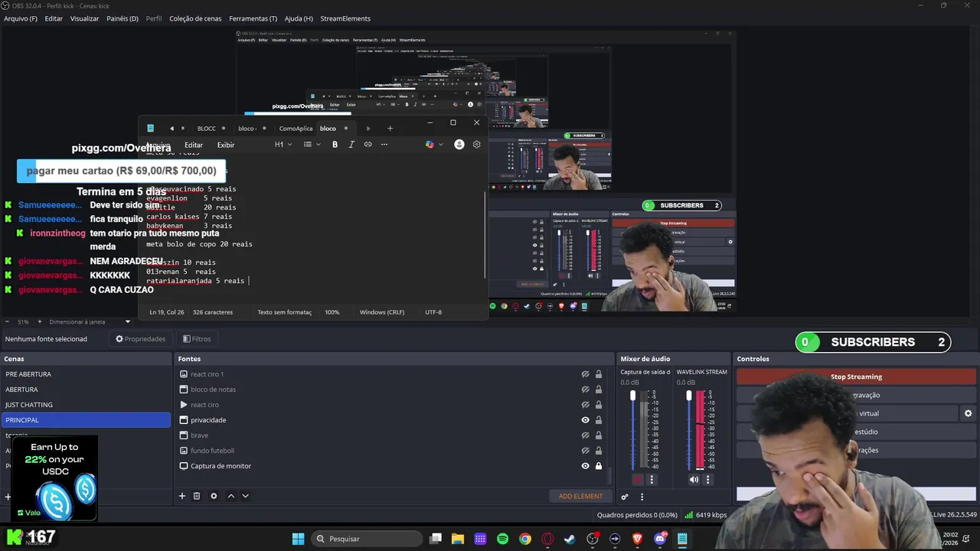
Task: Expand Copilot dropdown in Notepad
Action: tap(441, 145)
